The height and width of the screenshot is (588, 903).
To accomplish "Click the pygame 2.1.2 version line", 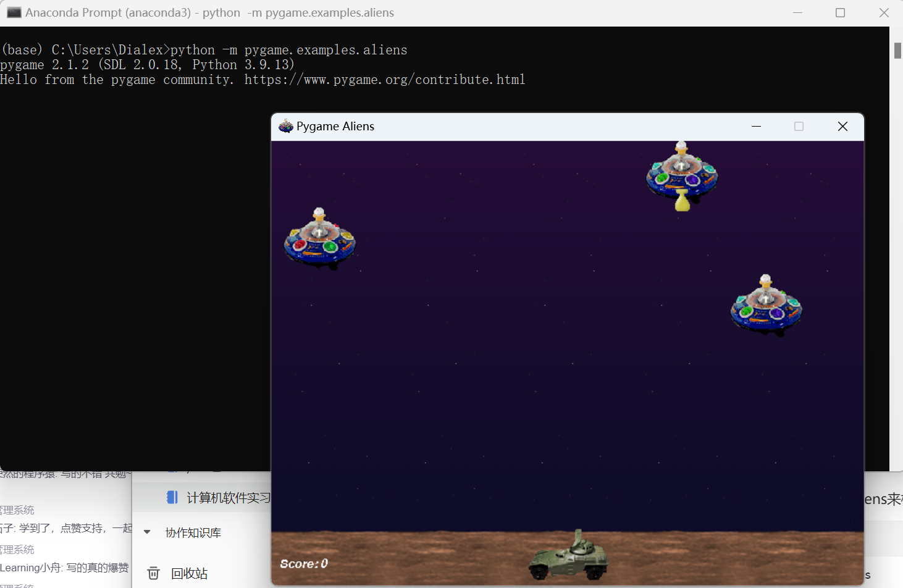I will [x=147, y=65].
